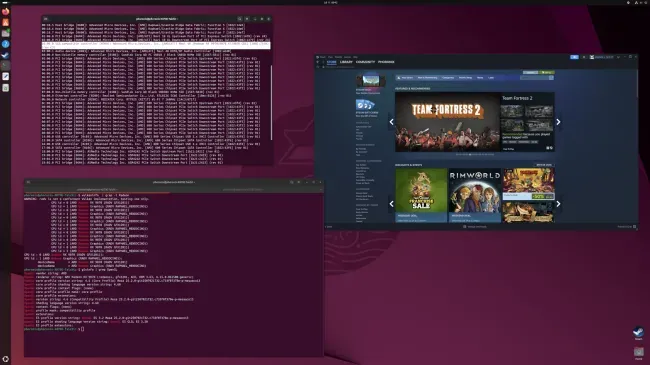Show next featured game in carousel
The height and width of the screenshot is (365, 650).
click(558, 122)
